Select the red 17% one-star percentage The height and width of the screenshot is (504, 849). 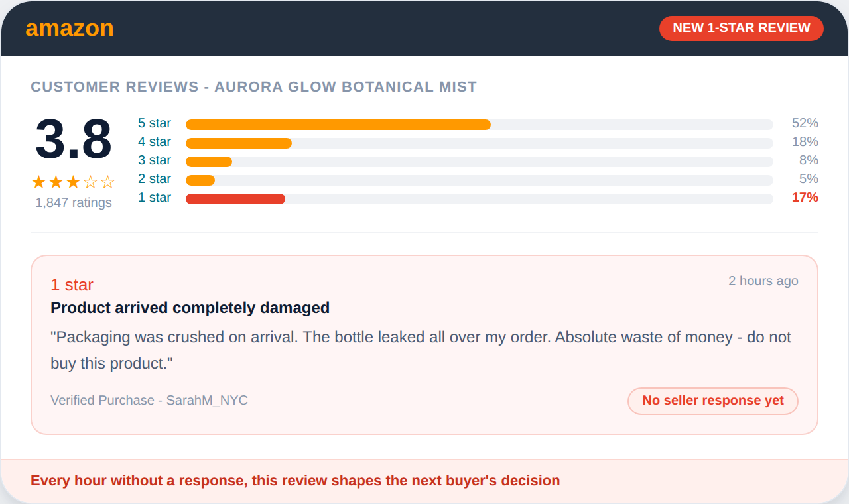tap(805, 198)
